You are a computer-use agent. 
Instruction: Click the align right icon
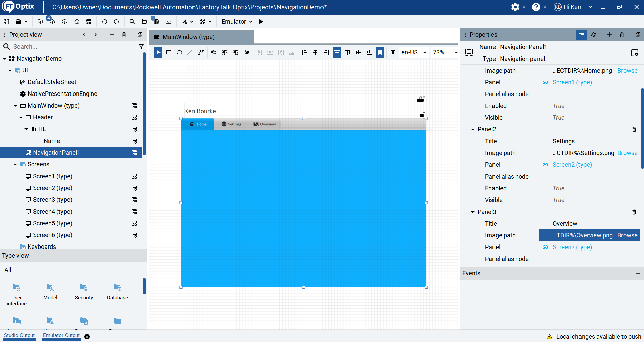pyautogui.click(x=326, y=52)
